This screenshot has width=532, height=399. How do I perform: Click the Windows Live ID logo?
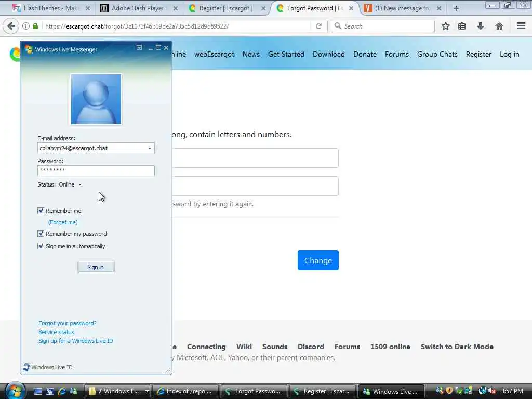[x=48, y=367]
